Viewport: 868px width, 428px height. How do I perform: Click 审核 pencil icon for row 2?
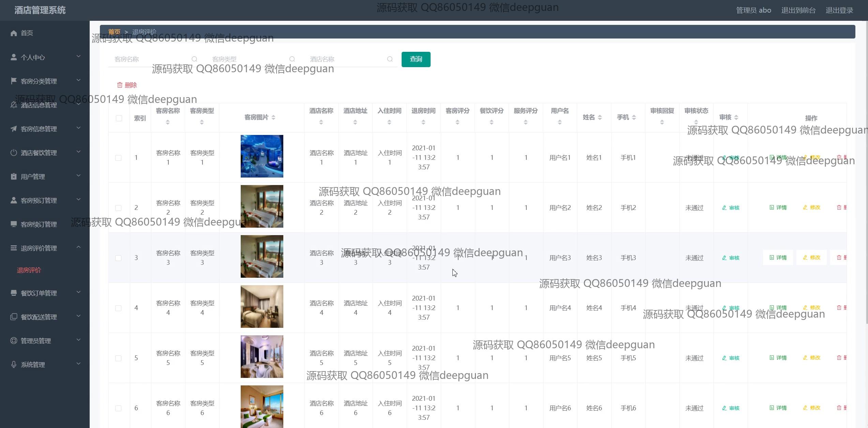724,208
